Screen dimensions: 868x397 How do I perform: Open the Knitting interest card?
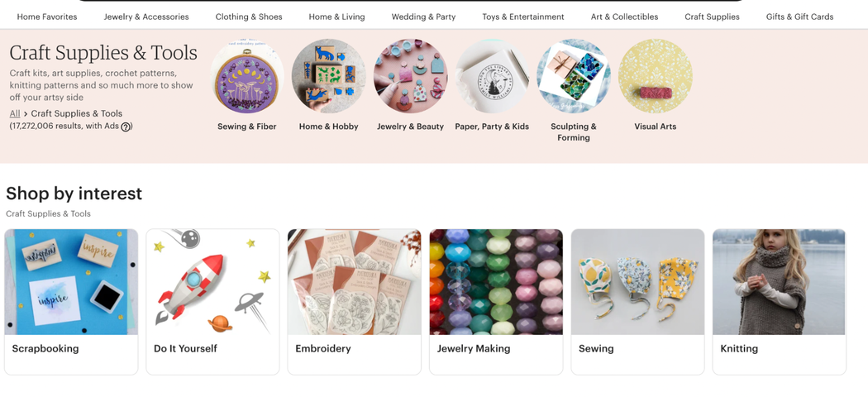pos(779,302)
